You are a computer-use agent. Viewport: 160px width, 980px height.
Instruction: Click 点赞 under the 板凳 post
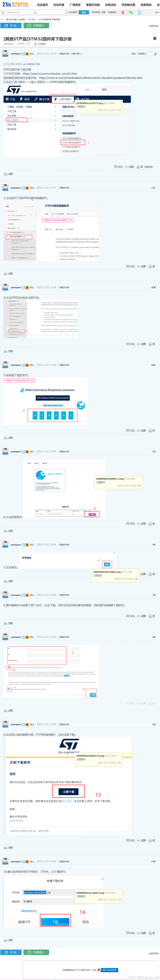coord(8,351)
